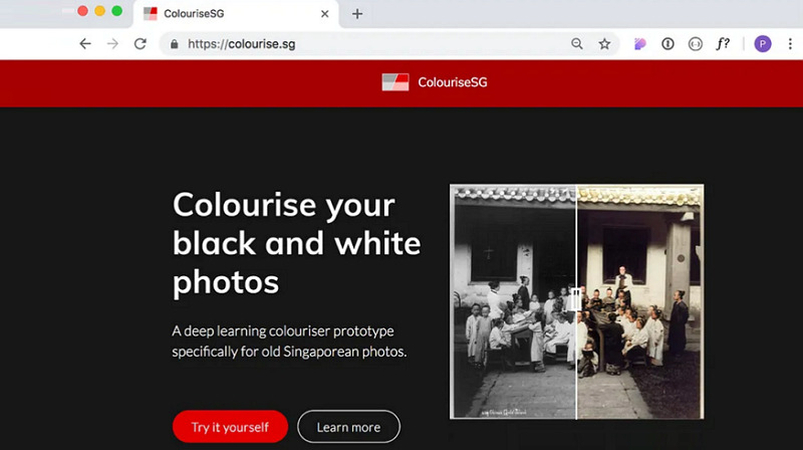Open the f? font extension
Image resolution: width=803 pixels, height=450 pixels.
coord(723,44)
